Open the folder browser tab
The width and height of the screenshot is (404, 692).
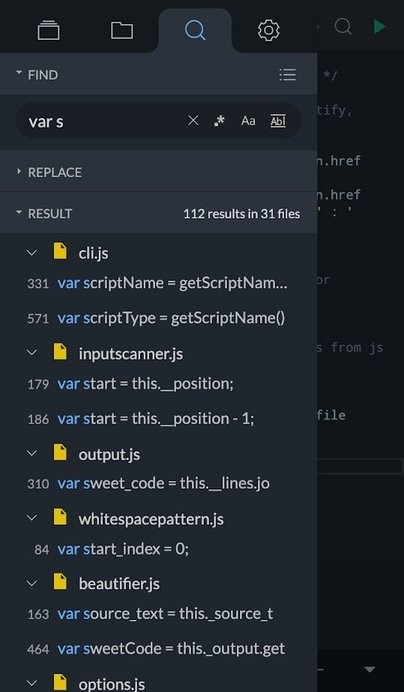tap(122, 30)
